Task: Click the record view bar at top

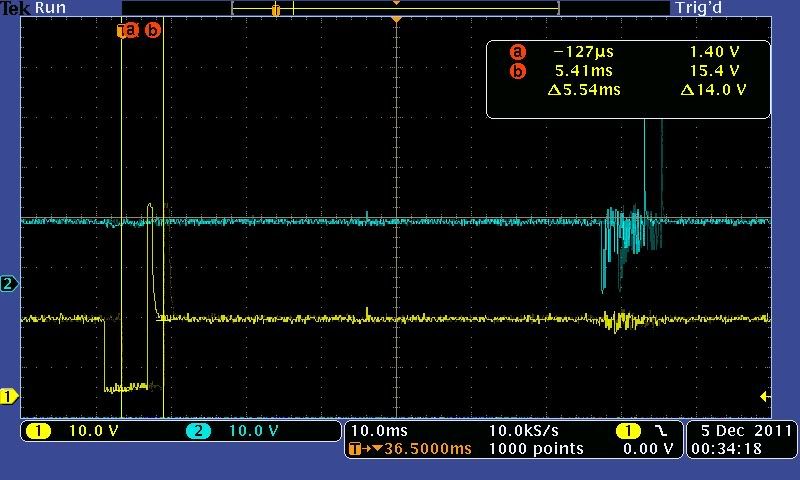Action: pos(395,8)
